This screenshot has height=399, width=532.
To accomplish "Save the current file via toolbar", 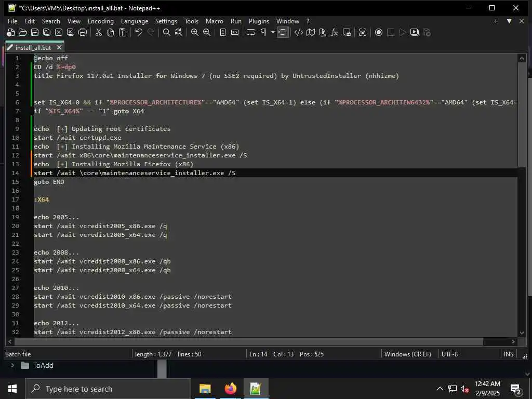I will 35,33.
